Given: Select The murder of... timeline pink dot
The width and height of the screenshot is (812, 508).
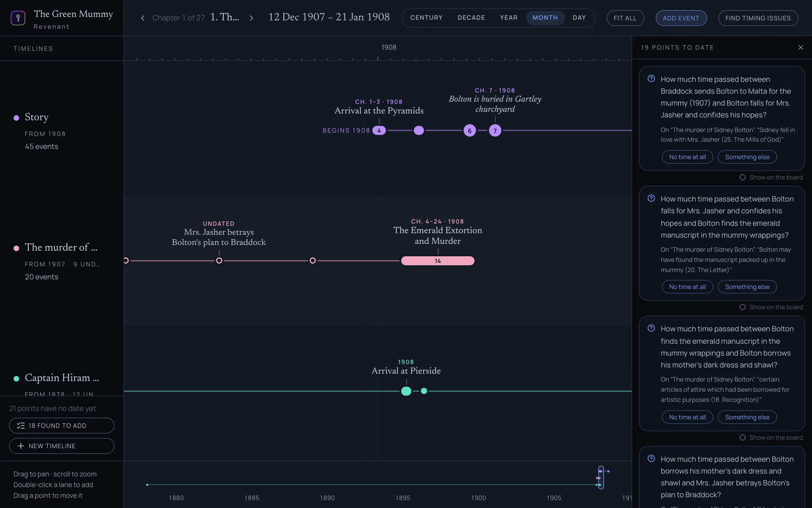Looking at the screenshot, I should pyautogui.click(x=16, y=248).
